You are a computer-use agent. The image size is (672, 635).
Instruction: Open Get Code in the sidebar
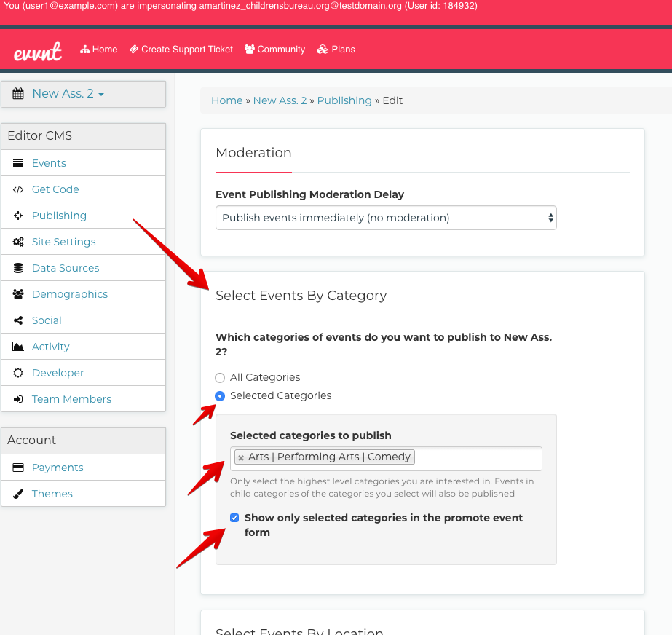(x=55, y=189)
